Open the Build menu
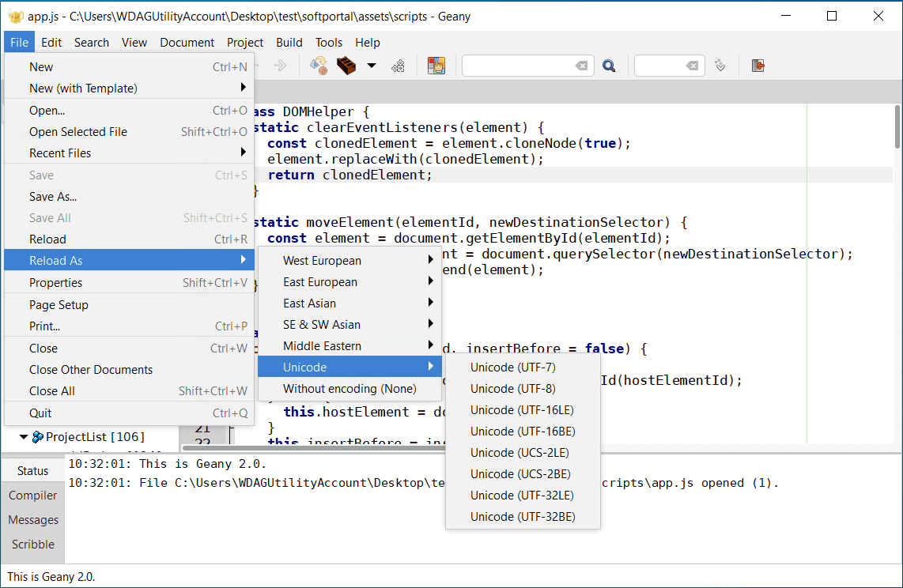 pos(289,43)
